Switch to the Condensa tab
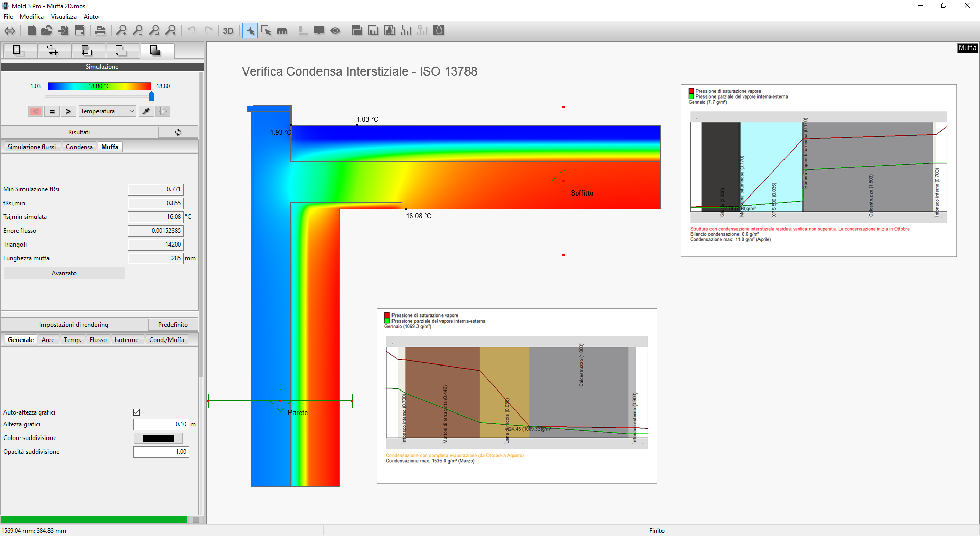Image resolution: width=980 pixels, height=536 pixels. (x=79, y=147)
